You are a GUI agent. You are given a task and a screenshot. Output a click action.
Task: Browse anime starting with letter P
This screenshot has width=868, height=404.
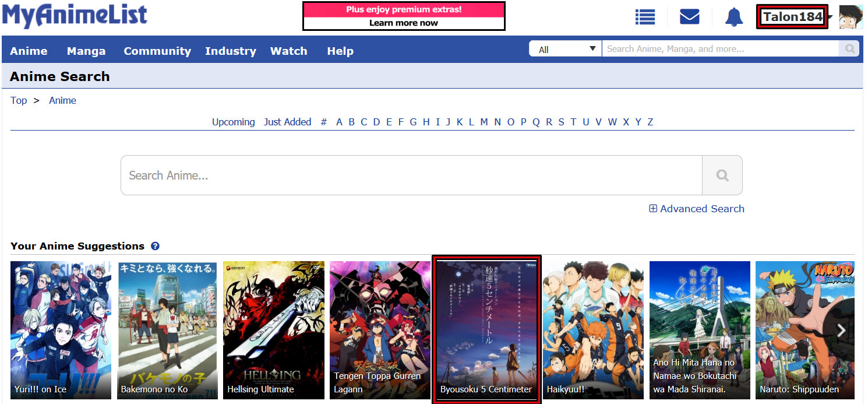click(524, 122)
